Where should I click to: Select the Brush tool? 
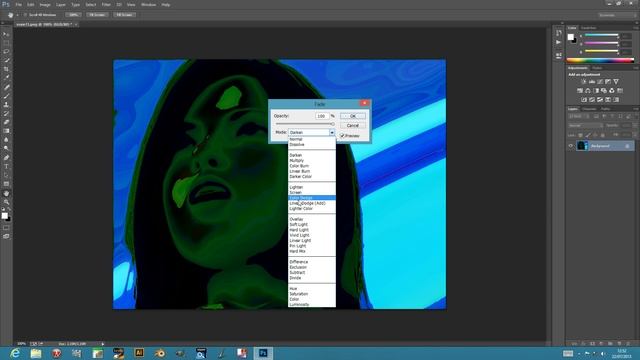pos(6,96)
